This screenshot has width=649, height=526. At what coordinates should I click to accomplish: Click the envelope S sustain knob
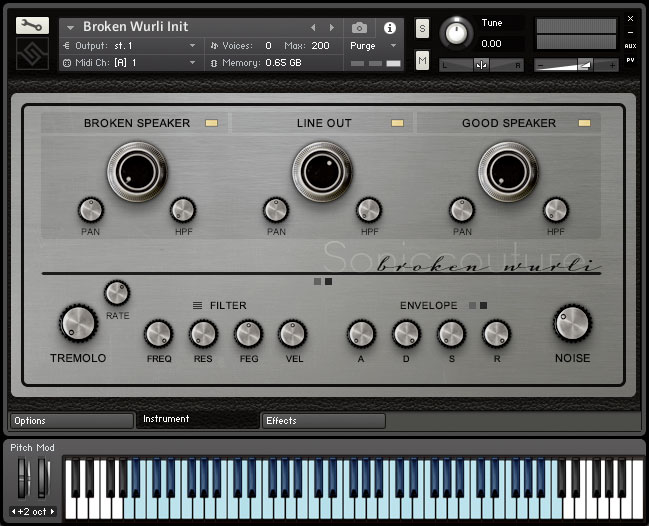[x=452, y=334]
